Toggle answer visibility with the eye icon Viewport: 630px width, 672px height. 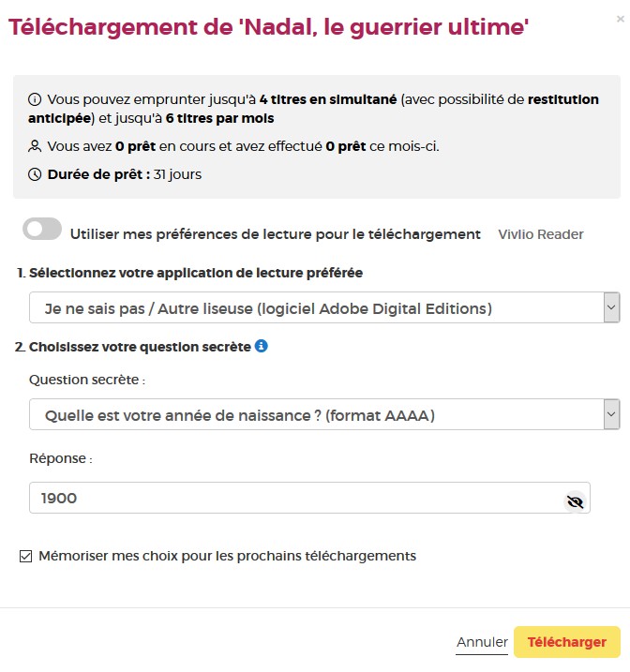pyautogui.click(x=576, y=501)
